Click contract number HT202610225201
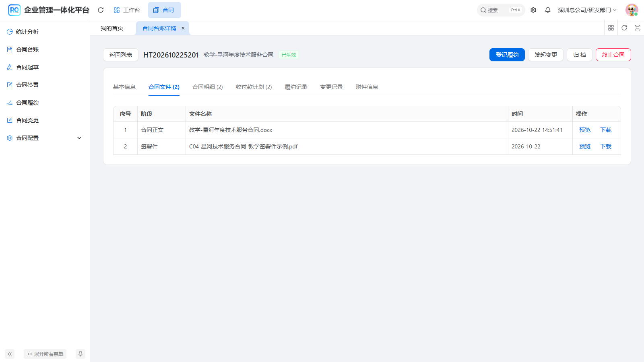The height and width of the screenshot is (362, 644). click(171, 55)
